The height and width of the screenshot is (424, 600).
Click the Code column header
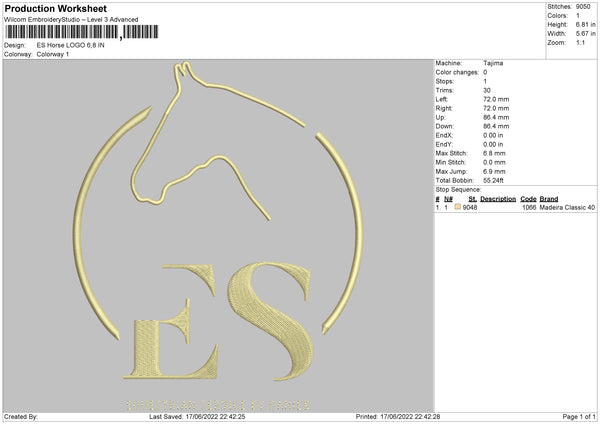point(528,199)
